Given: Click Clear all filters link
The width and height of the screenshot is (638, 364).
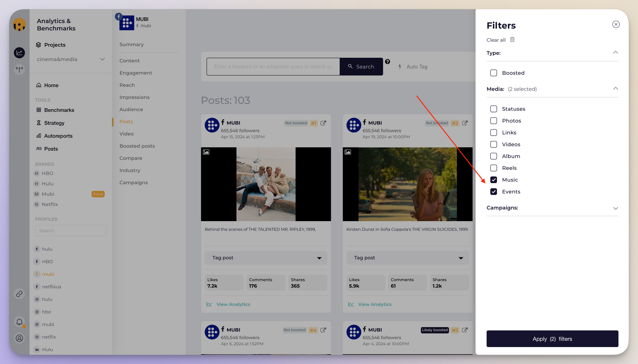Looking at the screenshot, I should click(x=496, y=40).
